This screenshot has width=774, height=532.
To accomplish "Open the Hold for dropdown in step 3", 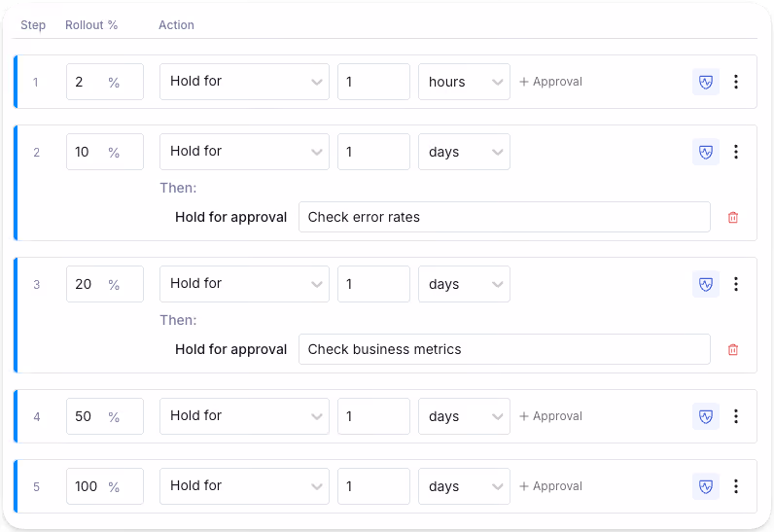I will 244,284.
